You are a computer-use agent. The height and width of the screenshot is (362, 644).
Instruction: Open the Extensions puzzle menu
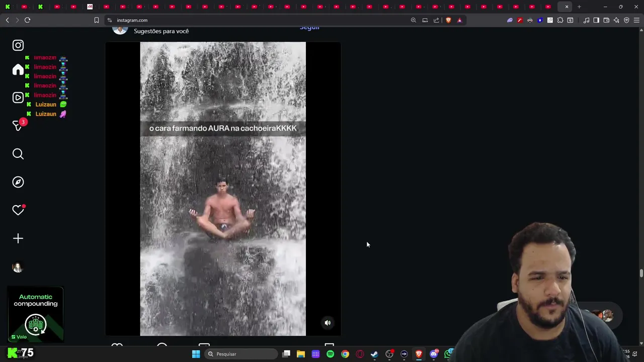coord(560,20)
